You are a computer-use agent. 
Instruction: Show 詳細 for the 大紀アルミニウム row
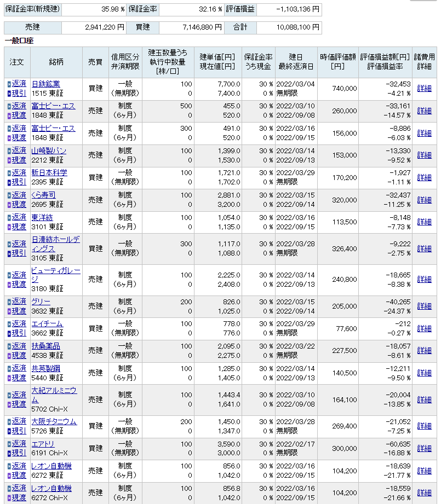coord(424,399)
